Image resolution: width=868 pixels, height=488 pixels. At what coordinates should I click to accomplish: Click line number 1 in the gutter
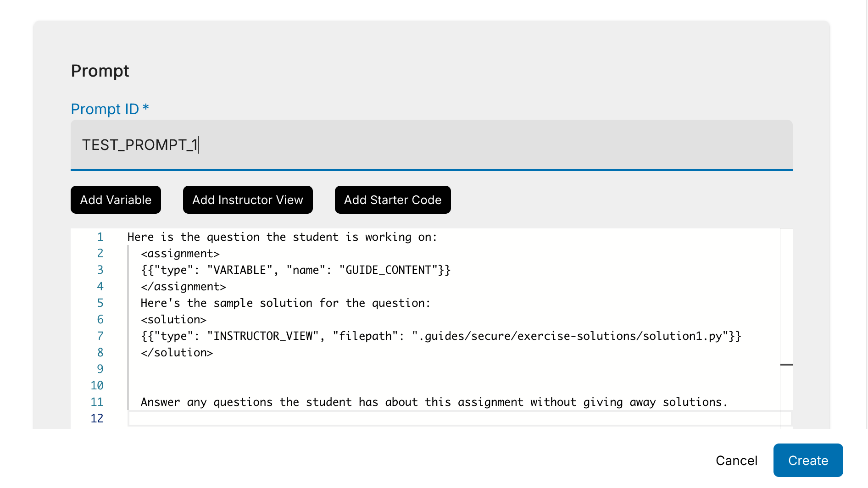100,237
